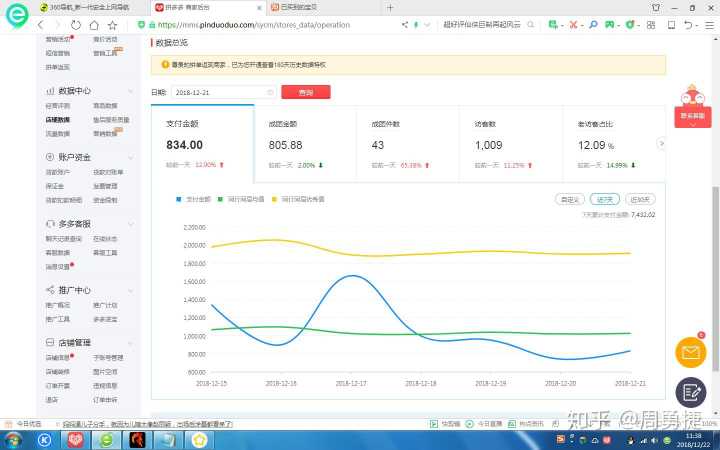This screenshot has width=720, height=450.
Task: Click the 数据中心 section icon in sidebar
Action: [x=49, y=89]
